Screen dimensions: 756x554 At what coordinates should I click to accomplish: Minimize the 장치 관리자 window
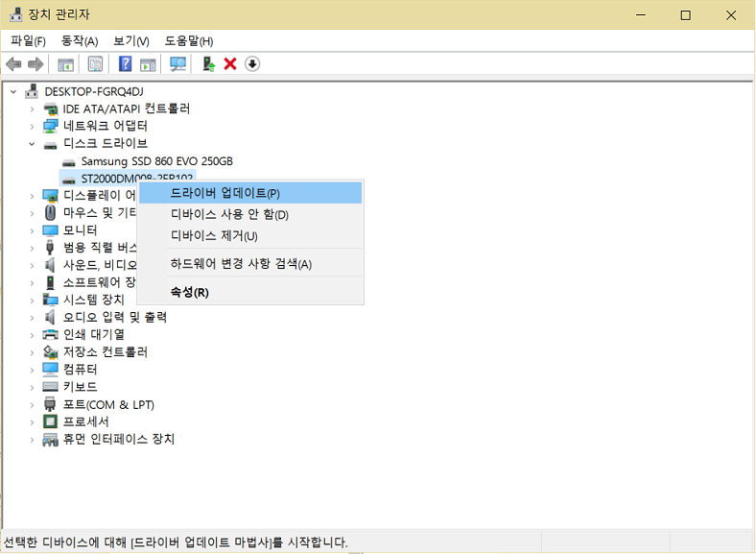pos(641,15)
